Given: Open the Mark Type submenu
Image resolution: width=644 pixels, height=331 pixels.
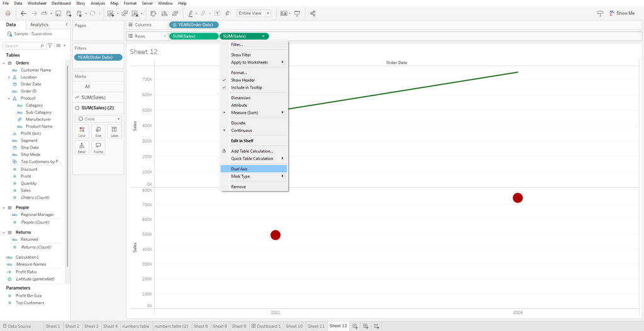Looking at the screenshot, I should pos(254,176).
